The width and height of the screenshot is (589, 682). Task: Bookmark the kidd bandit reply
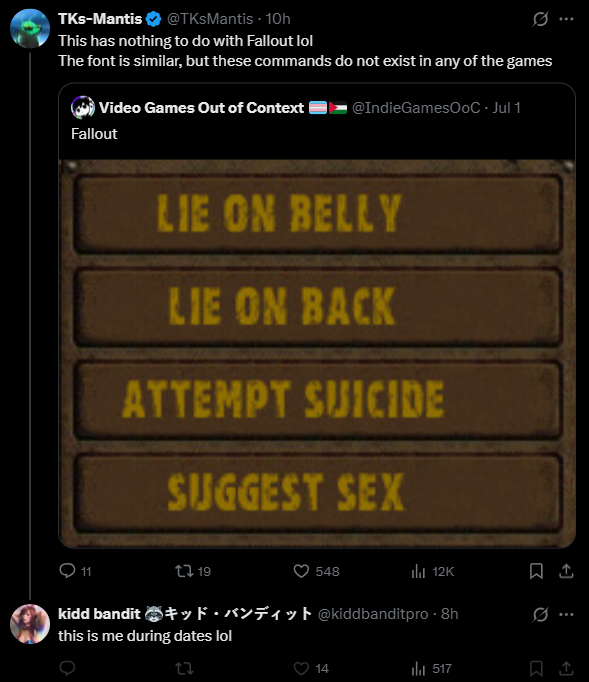click(536, 668)
